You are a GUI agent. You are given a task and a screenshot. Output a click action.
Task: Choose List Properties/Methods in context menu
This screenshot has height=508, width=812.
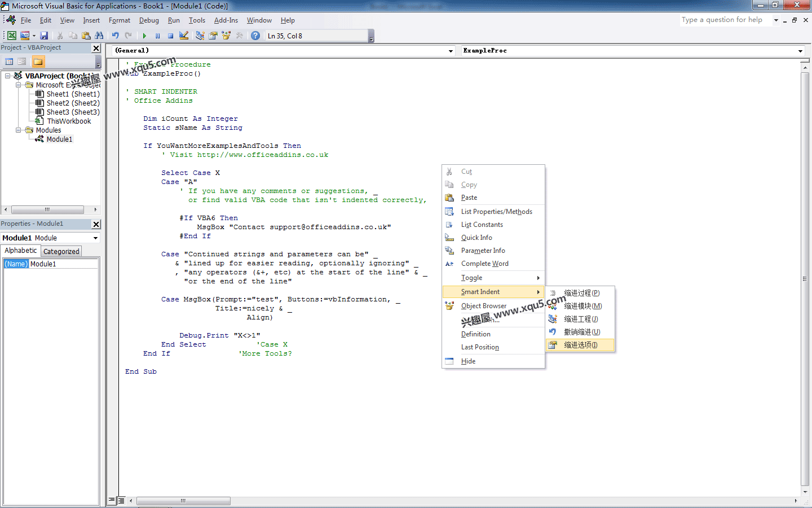coord(493,212)
